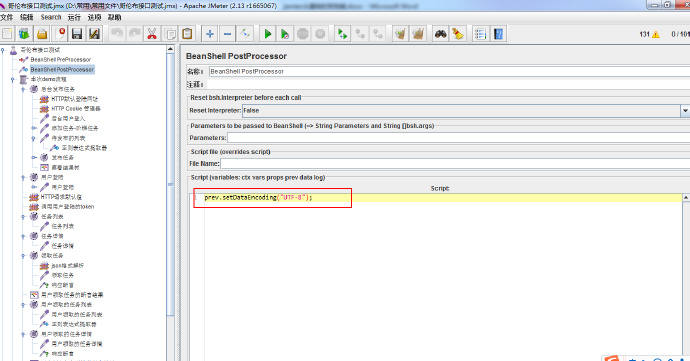Expand the 发布任务 controller node
Screen dimensions: 690x361
pos(33,158)
